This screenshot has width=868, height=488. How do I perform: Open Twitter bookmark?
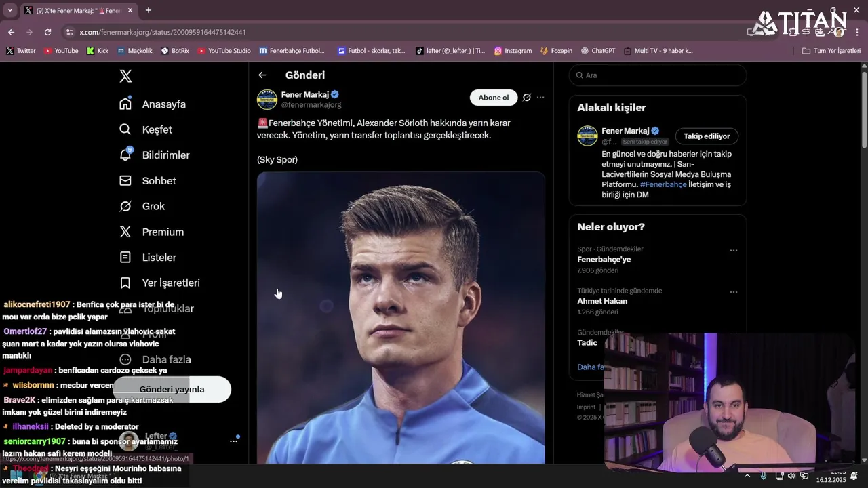pyautogui.click(x=21, y=51)
